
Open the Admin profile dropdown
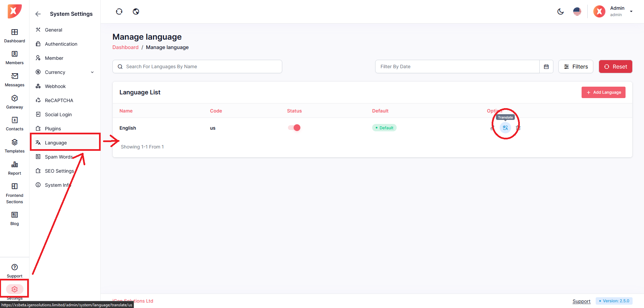click(631, 11)
